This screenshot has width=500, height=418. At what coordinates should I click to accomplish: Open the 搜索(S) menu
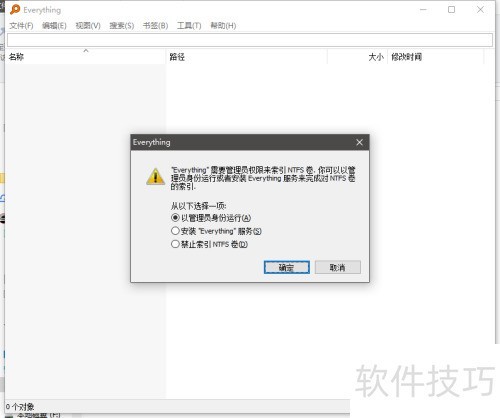(122, 26)
